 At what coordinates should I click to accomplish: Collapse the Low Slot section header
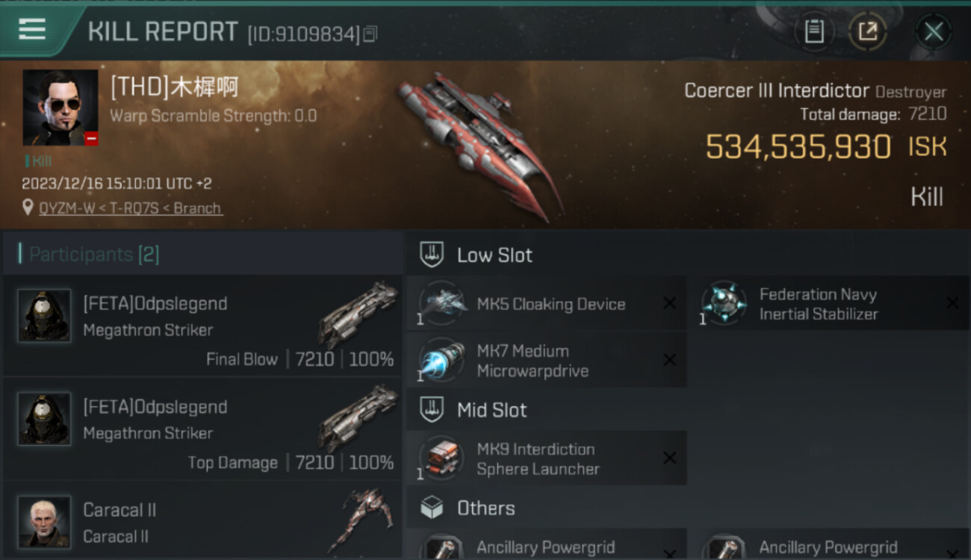click(x=688, y=255)
